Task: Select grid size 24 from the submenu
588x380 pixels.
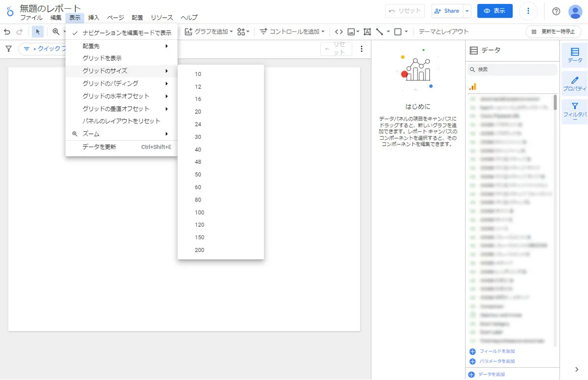Action: tap(198, 124)
